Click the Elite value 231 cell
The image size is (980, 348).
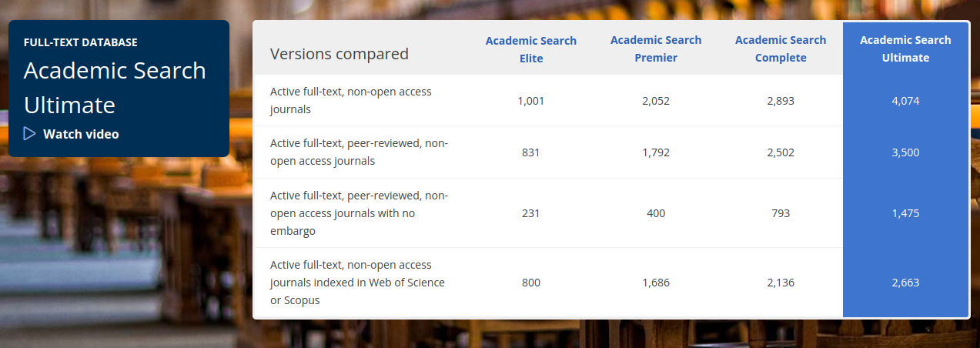click(531, 213)
